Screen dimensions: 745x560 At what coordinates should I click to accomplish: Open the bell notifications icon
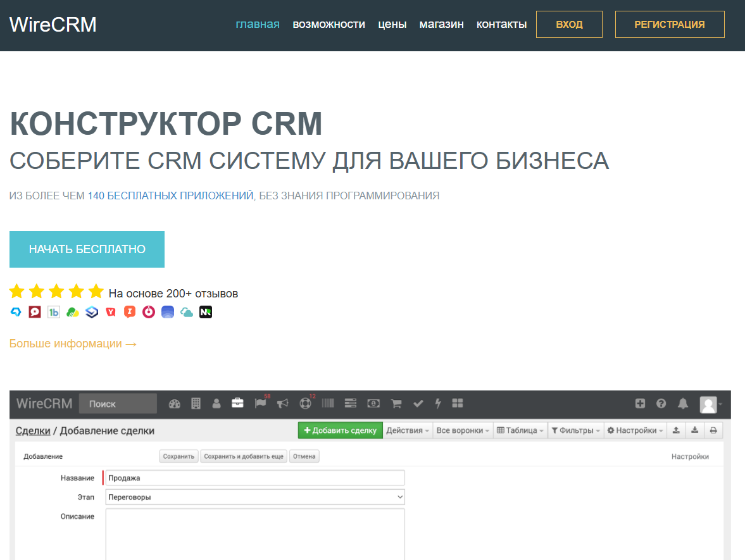(683, 403)
